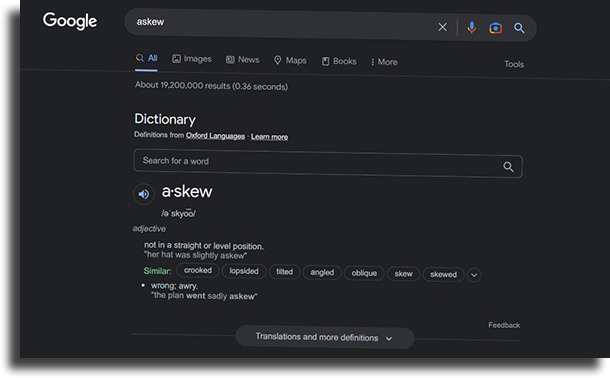610x378 pixels.
Task: Click the search magnifier in top bar
Action: (519, 28)
